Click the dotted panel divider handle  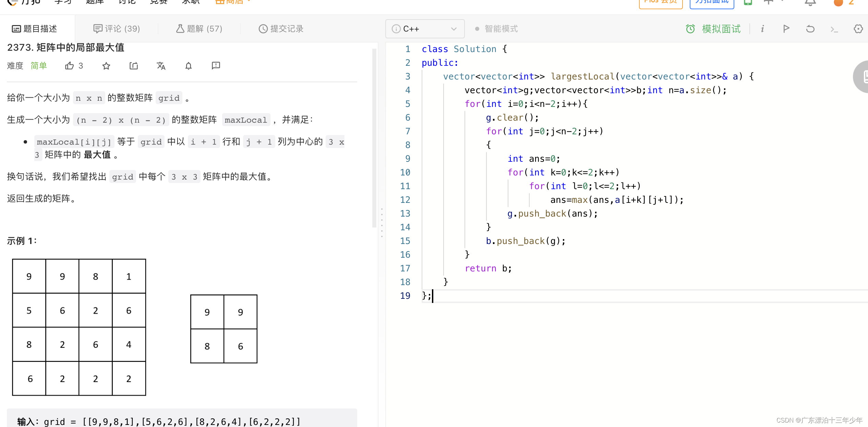click(382, 222)
